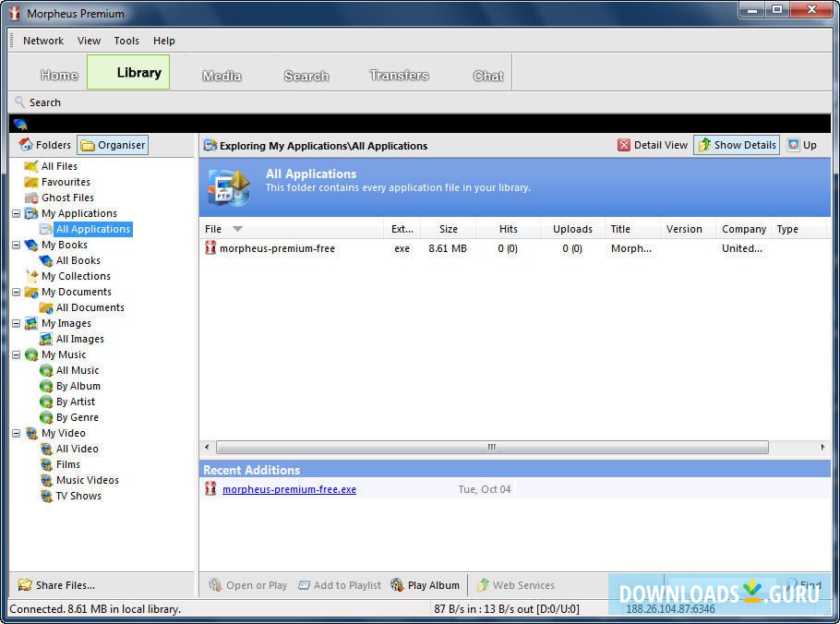This screenshot has height=624, width=840.
Task: Switch to Organiser view
Action: click(x=113, y=145)
